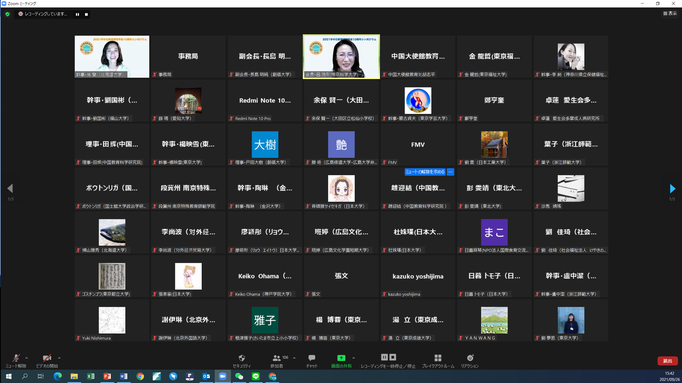Open the View (表示) menu at top right
Viewport: 682px width, 383px height.
[x=670, y=13]
